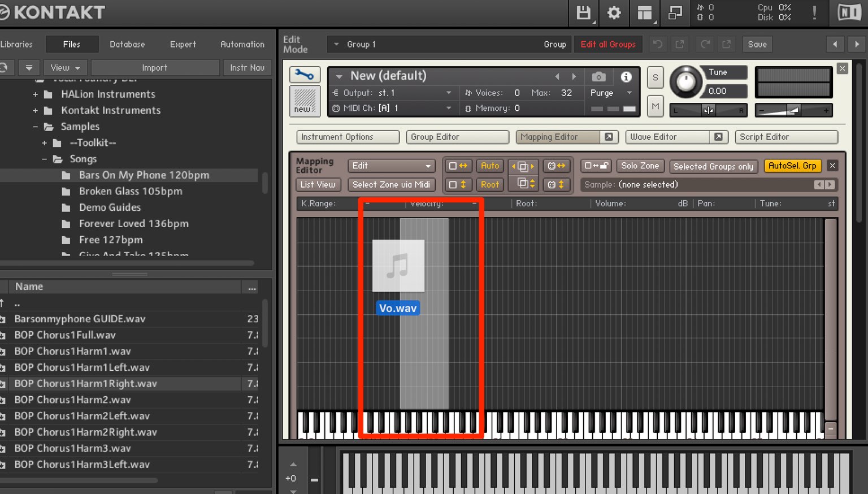This screenshot has height=494, width=868.
Task: Toggle the Root mapping button
Action: pyautogui.click(x=490, y=184)
